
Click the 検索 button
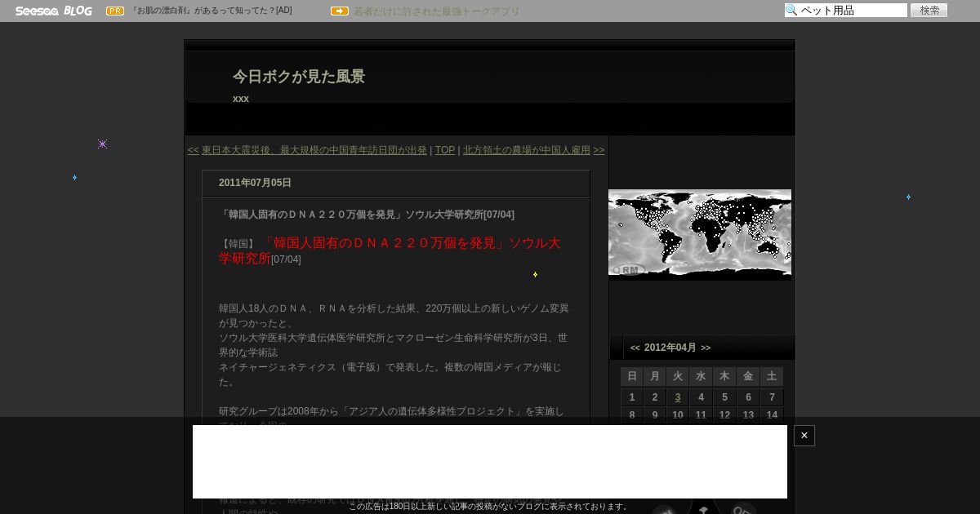click(929, 11)
